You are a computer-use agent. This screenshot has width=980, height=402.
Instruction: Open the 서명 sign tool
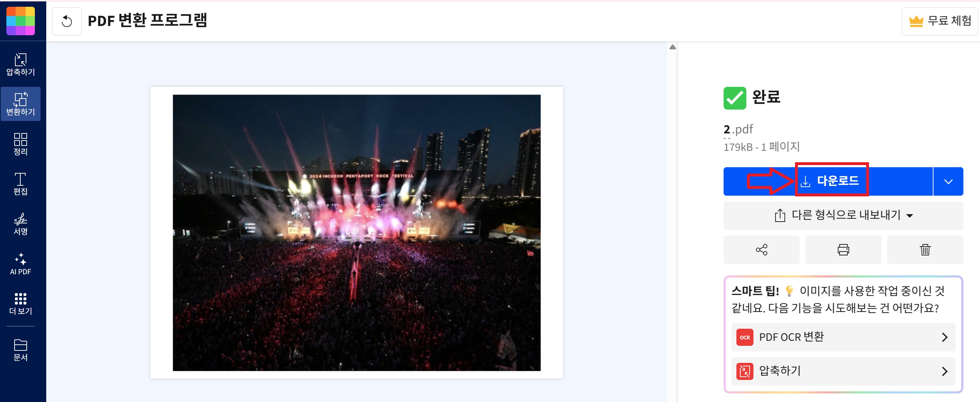(x=21, y=224)
